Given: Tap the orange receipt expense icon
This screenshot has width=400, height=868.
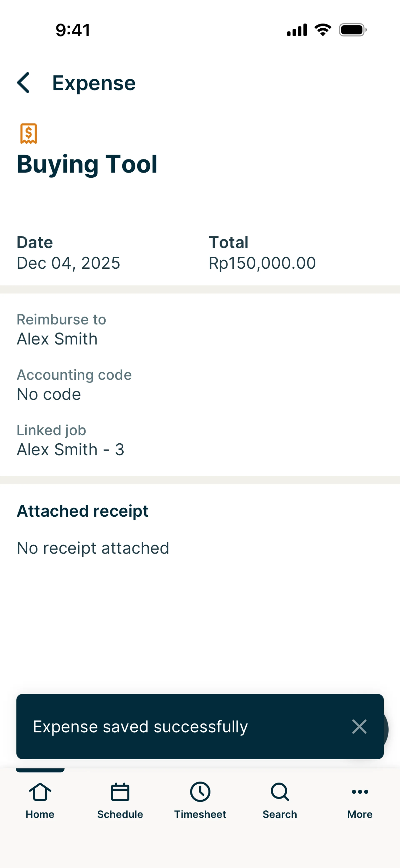Looking at the screenshot, I should (29, 133).
